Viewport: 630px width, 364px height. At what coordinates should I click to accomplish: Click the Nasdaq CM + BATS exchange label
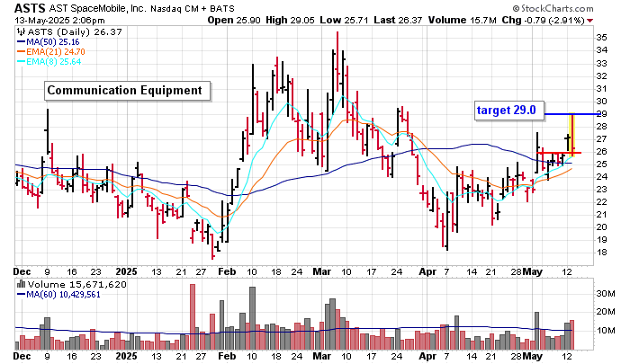click(192, 8)
